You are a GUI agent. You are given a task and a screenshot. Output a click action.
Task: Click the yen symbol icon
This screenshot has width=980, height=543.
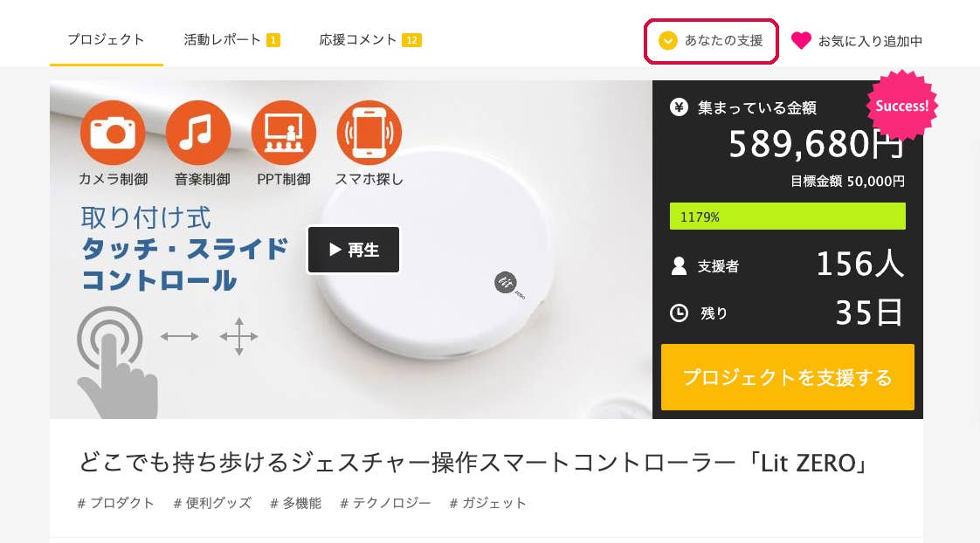pyautogui.click(x=679, y=107)
